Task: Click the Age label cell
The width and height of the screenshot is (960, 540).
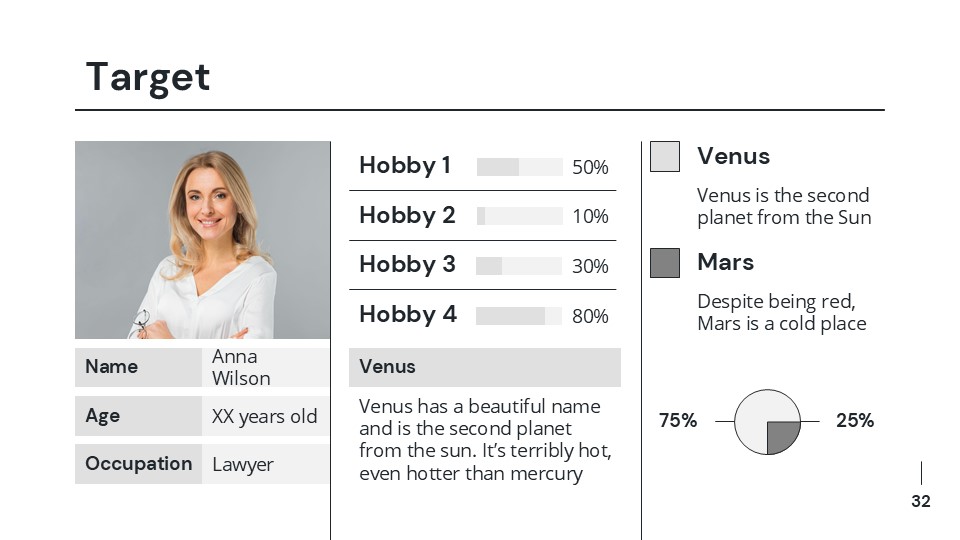Action: tap(138, 416)
